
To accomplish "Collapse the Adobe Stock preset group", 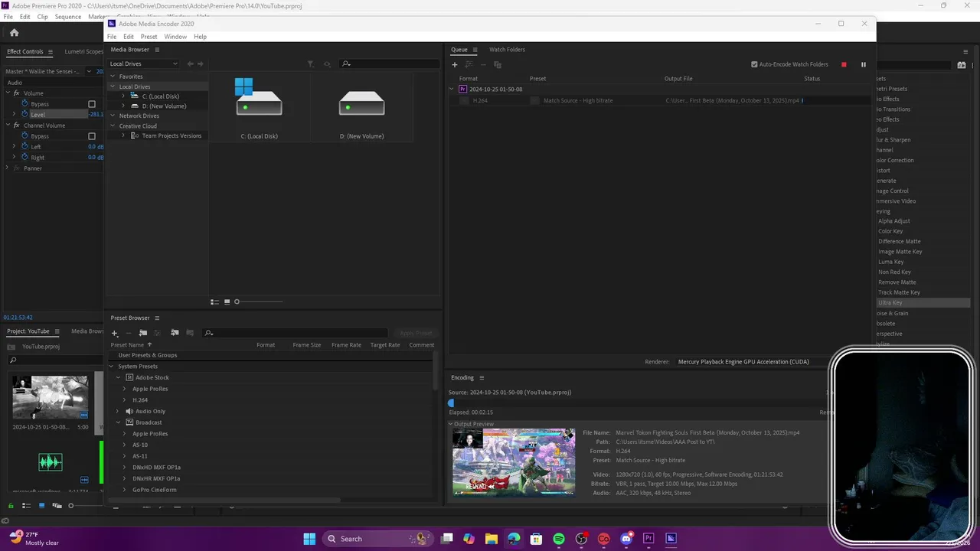I will click(x=119, y=377).
